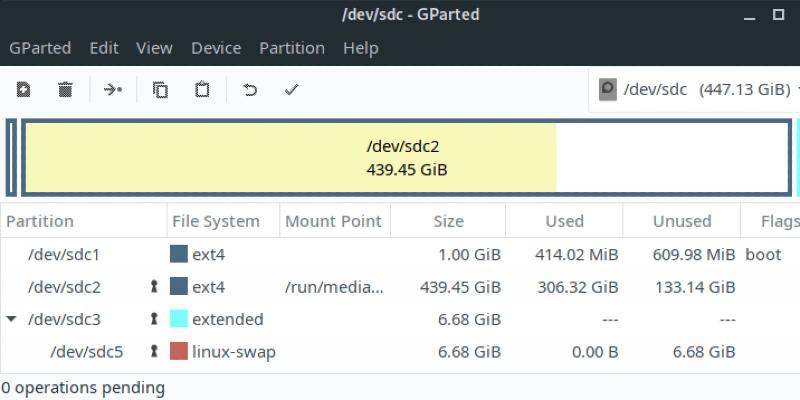Click the Undo last operation icon

[250, 90]
